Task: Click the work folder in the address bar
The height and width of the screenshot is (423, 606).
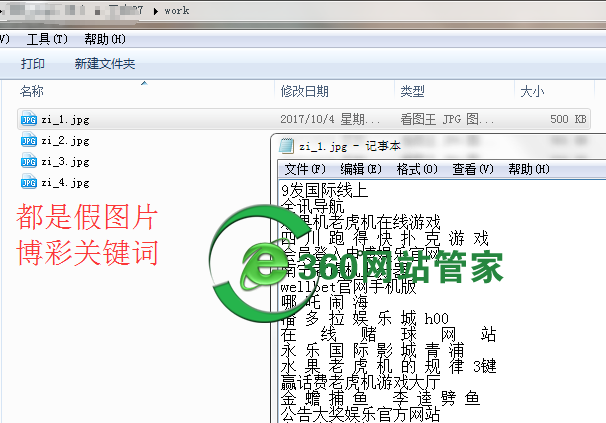Action: click(x=177, y=11)
